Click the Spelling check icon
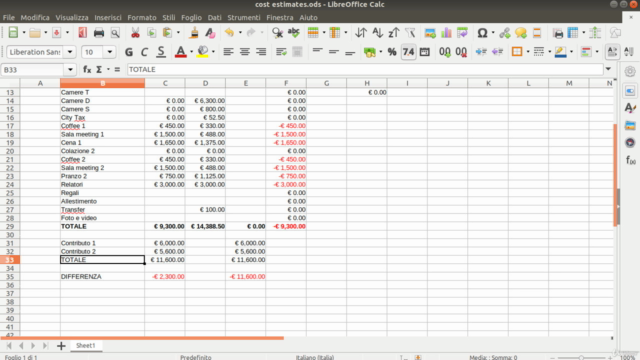This screenshot has height=360, width=640. coord(293,33)
